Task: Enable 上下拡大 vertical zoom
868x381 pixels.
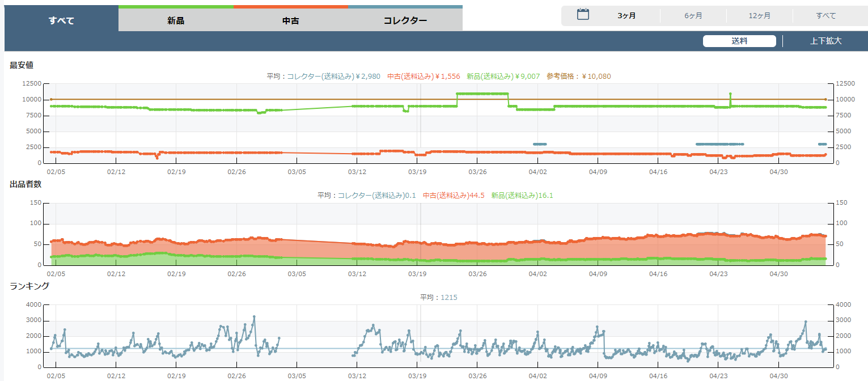Action: pyautogui.click(x=825, y=41)
